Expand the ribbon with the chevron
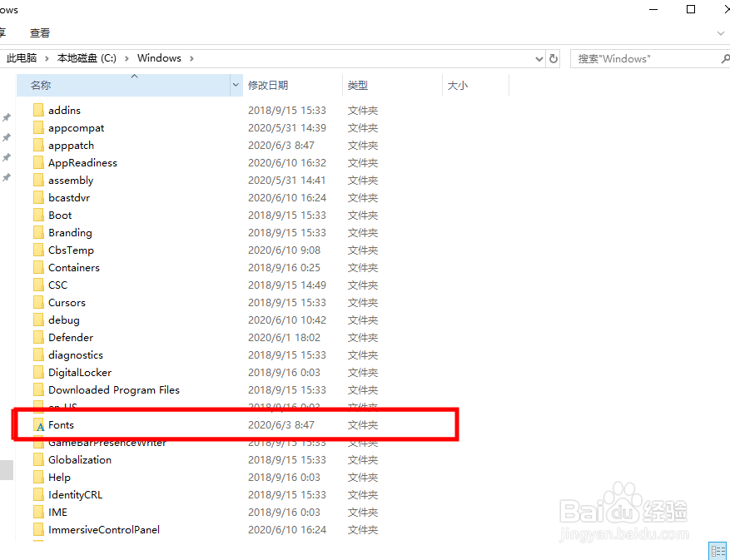 click(721, 33)
